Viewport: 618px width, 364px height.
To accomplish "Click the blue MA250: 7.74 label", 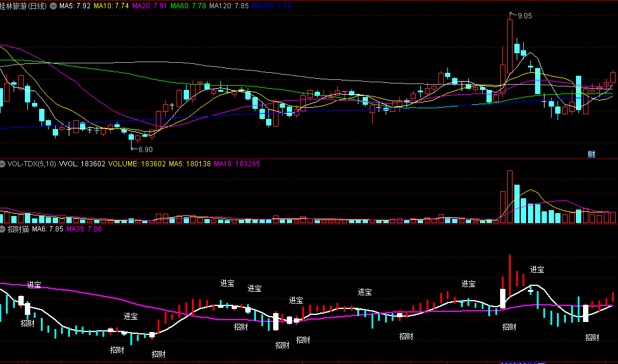I will tap(271, 6).
